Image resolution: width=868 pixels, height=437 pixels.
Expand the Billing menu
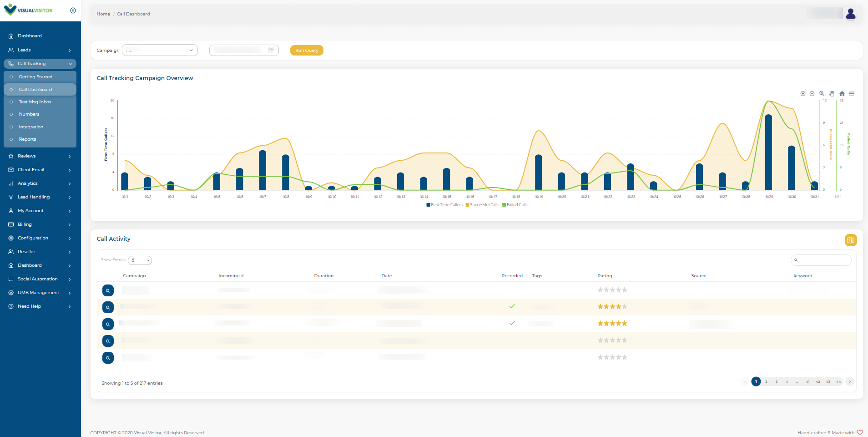40,224
